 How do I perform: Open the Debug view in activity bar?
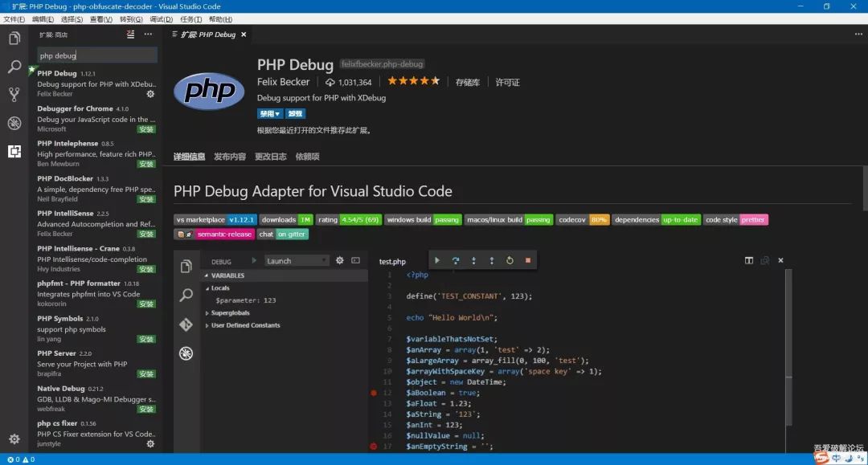point(14,123)
